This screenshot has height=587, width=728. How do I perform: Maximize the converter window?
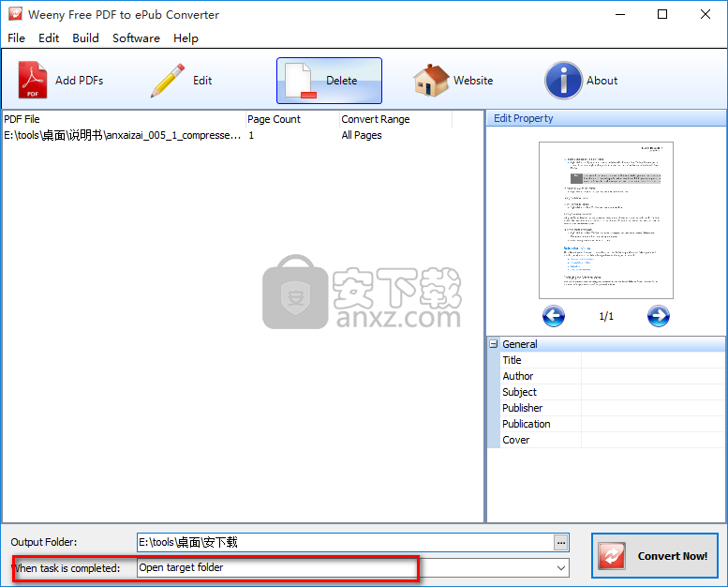click(x=662, y=14)
